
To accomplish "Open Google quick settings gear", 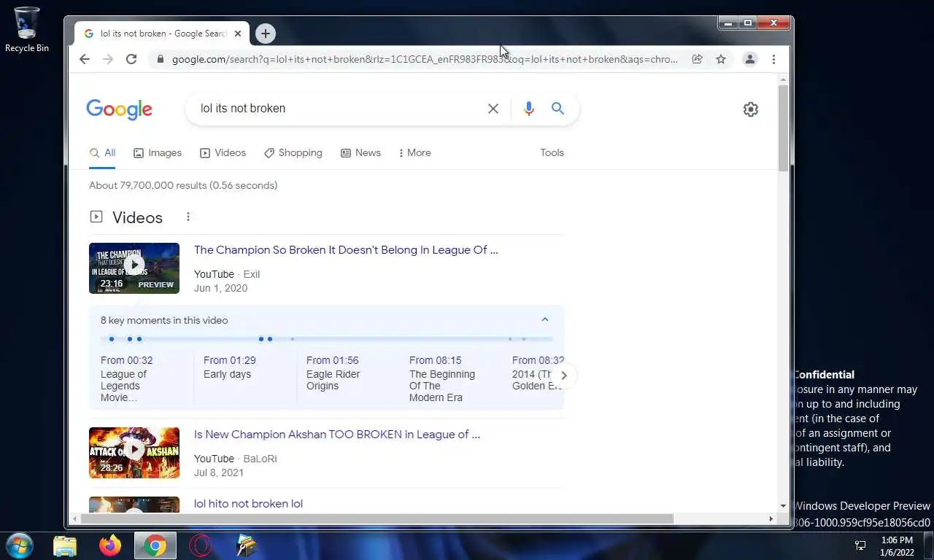I will (x=751, y=109).
